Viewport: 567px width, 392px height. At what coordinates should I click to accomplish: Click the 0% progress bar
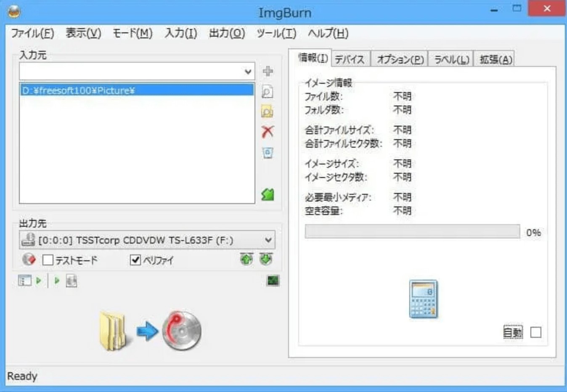coord(412,231)
